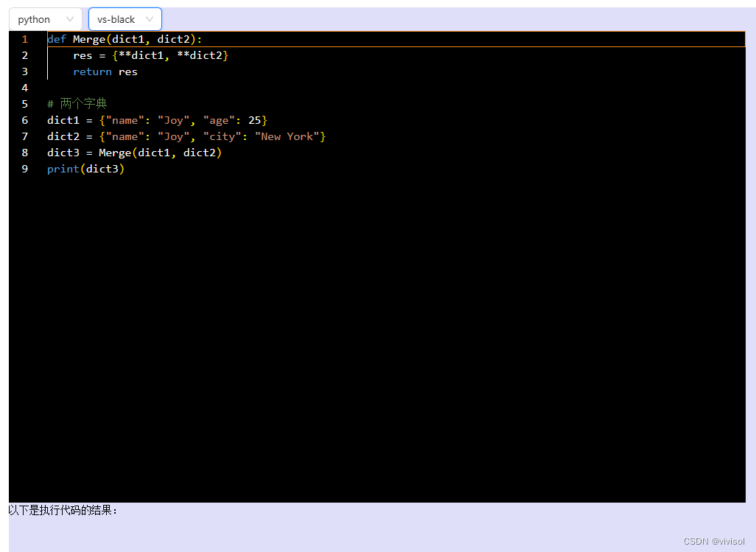Click 'dict2' variable at start of line 7
Image resolution: width=756 pixels, height=552 pixels.
63,136
